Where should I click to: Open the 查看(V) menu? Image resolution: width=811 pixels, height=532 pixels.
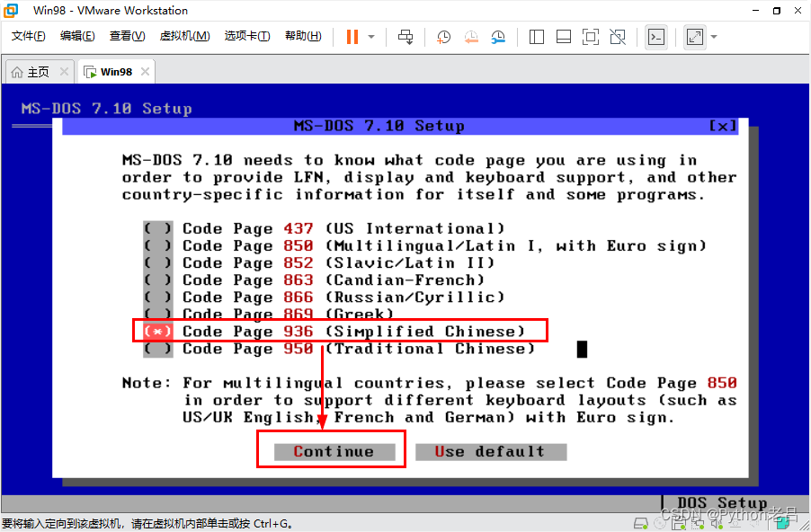coord(128,36)
